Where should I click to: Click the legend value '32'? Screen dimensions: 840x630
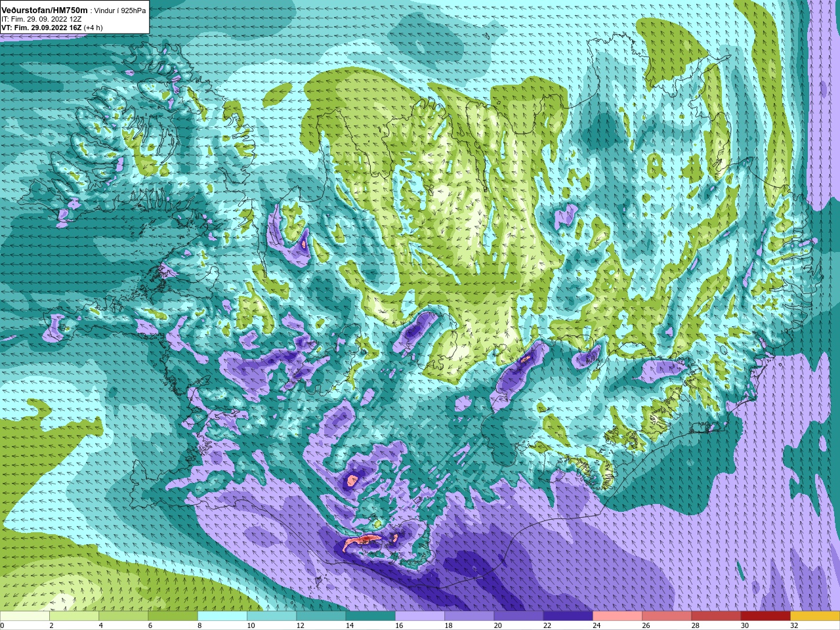[794, 626]
